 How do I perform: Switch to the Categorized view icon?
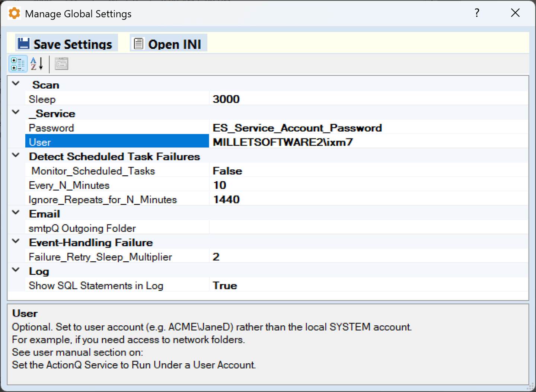18,64
